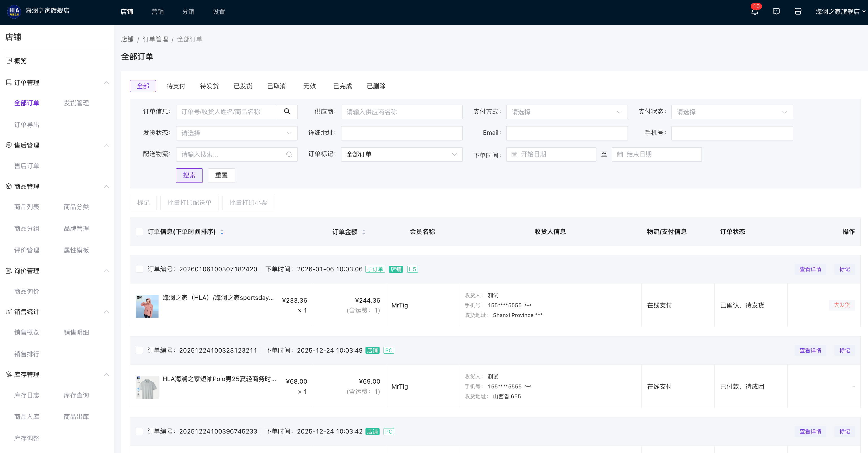Sort orders by 下单时间 sort arrows
Viewport: 868px width, 453px height.
222,232
